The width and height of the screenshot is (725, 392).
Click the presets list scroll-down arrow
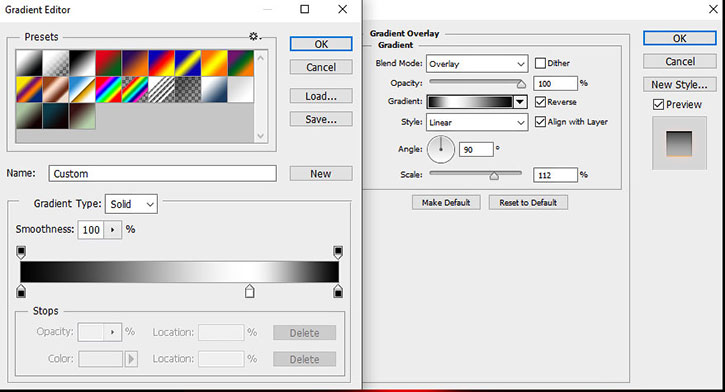click(x=260, y=136)
